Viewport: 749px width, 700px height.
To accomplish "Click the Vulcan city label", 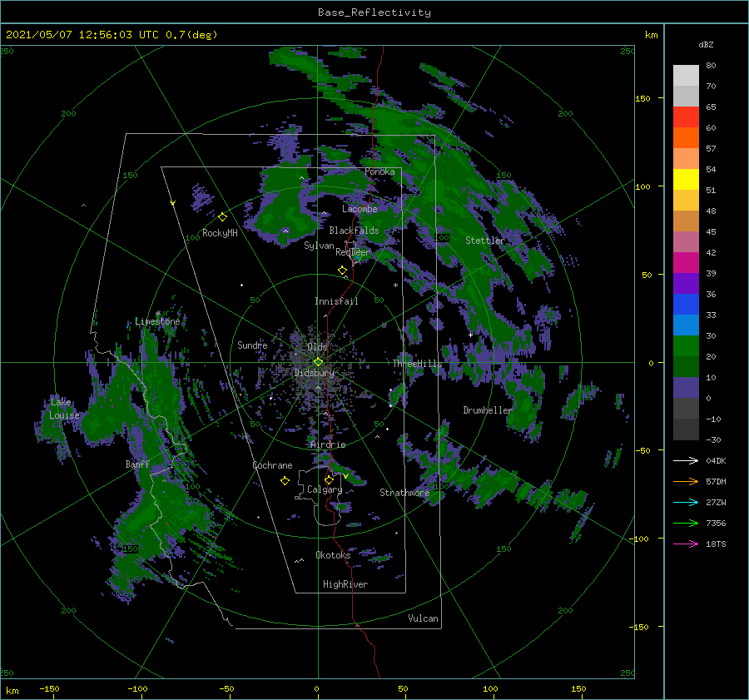I will [x=424, y=618].
